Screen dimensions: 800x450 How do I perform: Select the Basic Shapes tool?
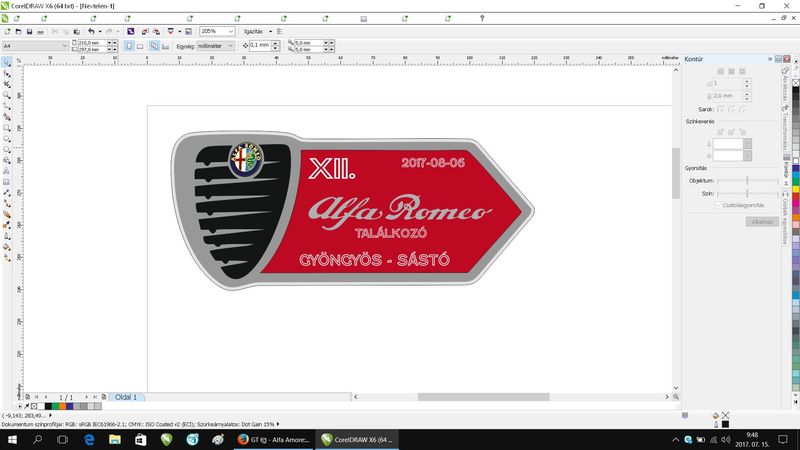[7, 160]
